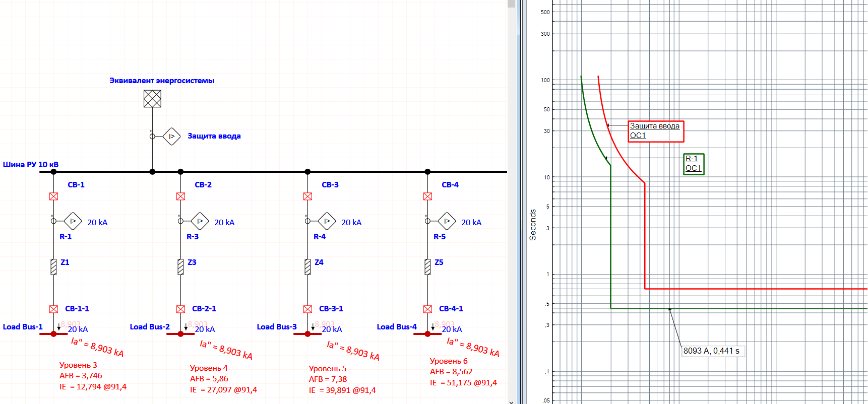Select the R-3 relay diamond symbol

click(200, 221)
